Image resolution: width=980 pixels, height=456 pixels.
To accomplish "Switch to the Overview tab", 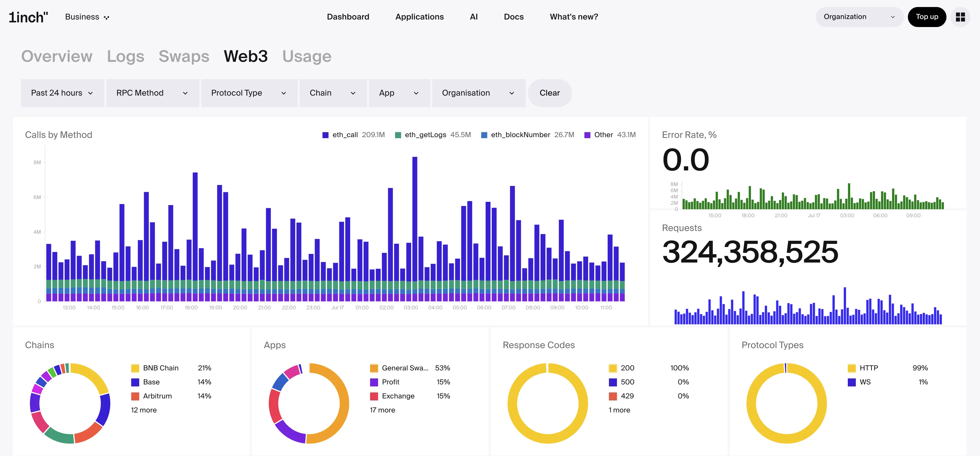I will point(57,56).
